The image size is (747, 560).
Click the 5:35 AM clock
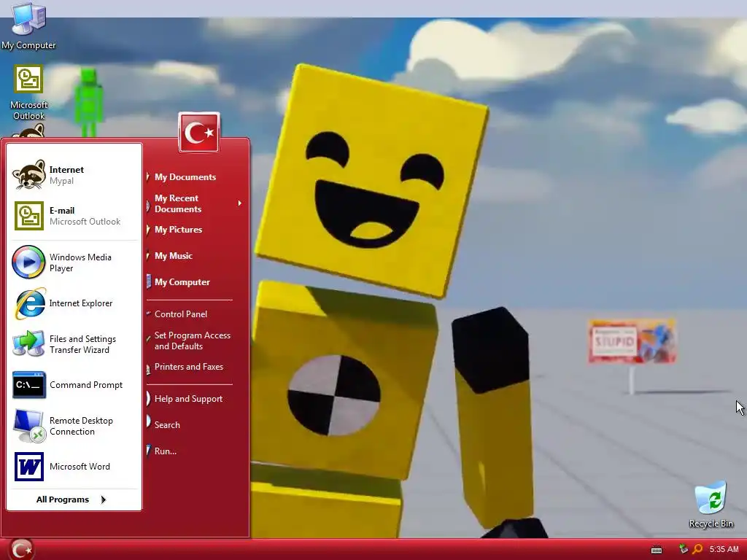coord(724,549)
